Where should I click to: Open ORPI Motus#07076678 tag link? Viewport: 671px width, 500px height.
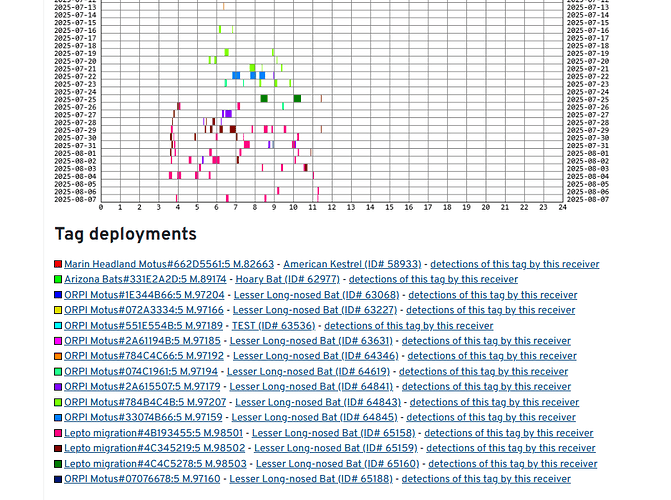[x=142, y=479]
